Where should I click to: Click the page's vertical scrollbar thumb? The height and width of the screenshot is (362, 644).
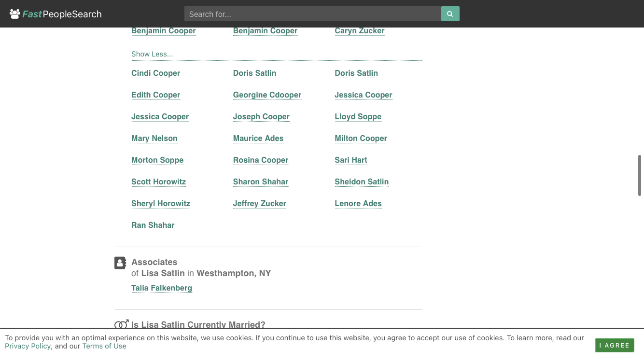point(640,175)
